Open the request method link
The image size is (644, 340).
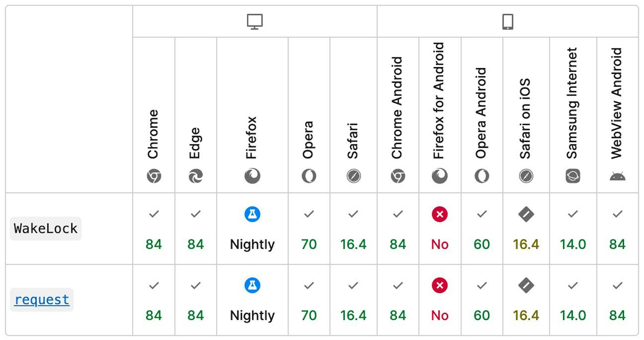[42, 300]
